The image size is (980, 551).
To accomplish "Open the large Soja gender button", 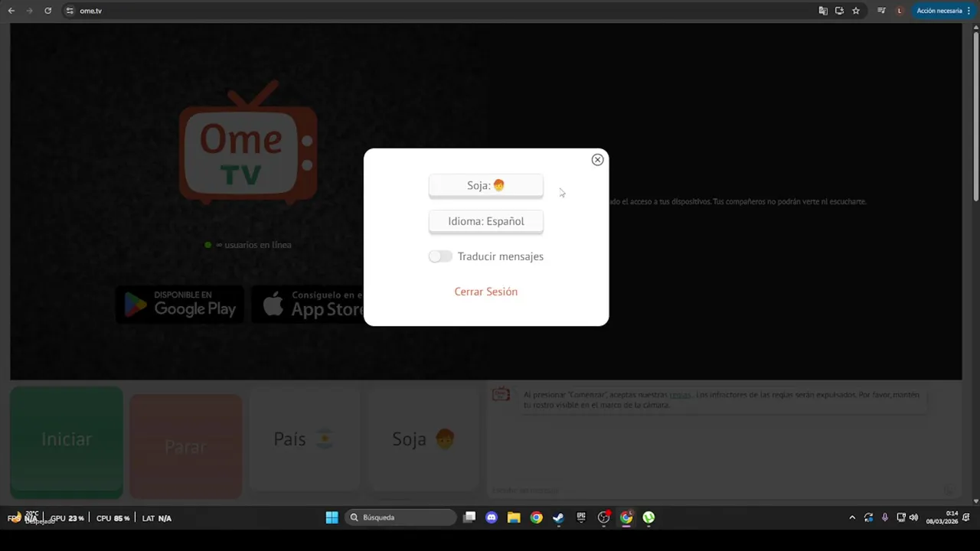I will 423,439.
